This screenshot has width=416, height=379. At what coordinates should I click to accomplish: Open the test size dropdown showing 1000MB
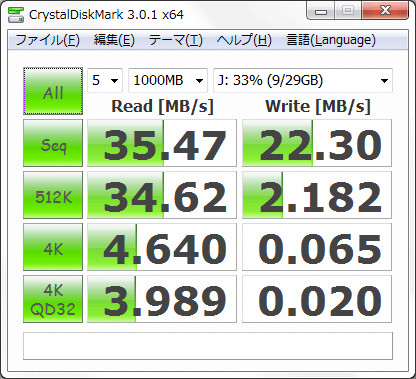tap(168, 80)
